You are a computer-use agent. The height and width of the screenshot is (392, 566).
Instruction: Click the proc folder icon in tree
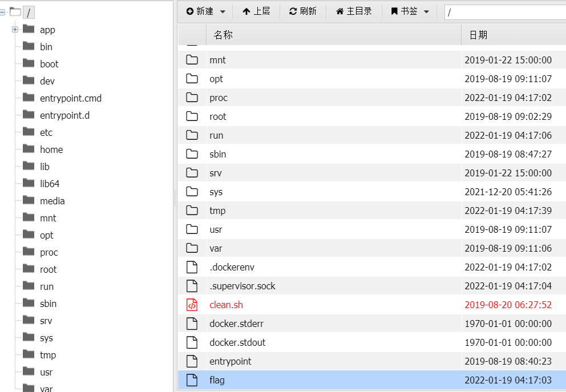(x=29, y=251)
